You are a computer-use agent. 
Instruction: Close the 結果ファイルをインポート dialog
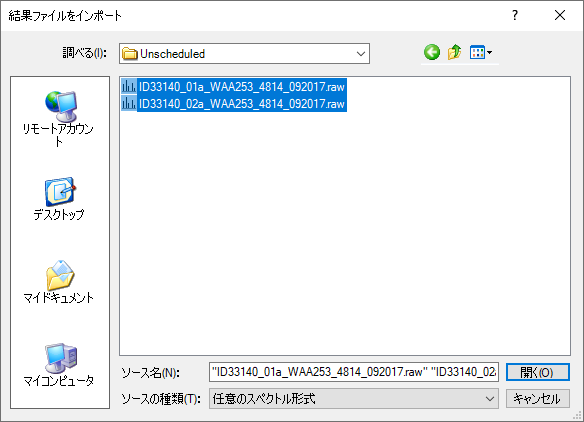tap(560, 15)
